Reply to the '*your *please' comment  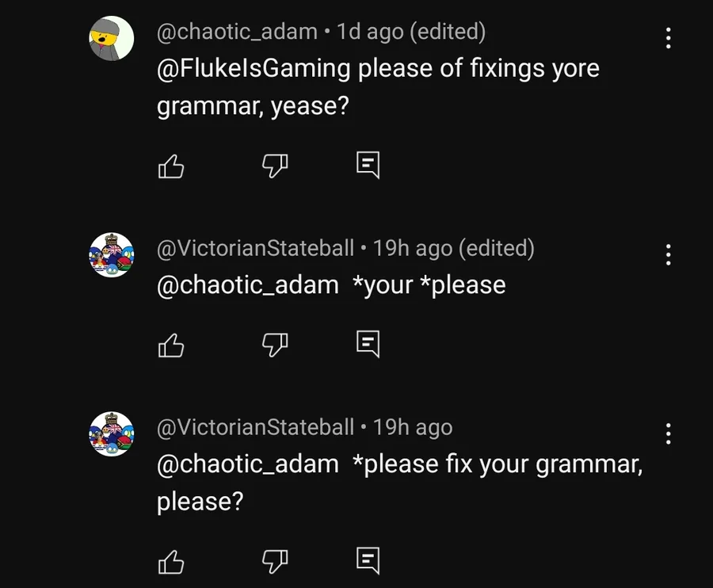[368, 343]
